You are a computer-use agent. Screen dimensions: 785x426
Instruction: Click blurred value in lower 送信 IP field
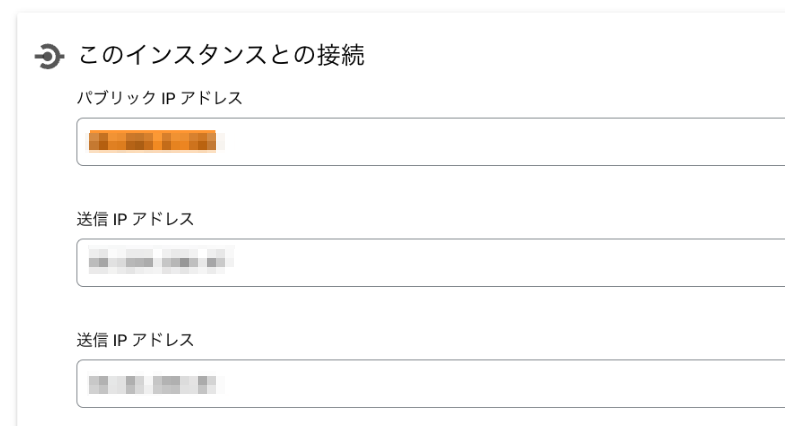156,384
